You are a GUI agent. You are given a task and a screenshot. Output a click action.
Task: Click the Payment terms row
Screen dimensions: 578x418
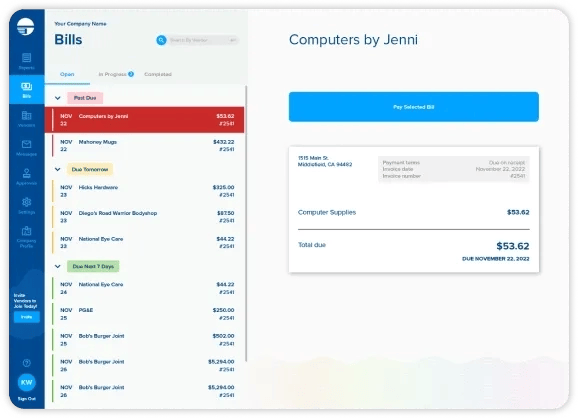(454, 163)
